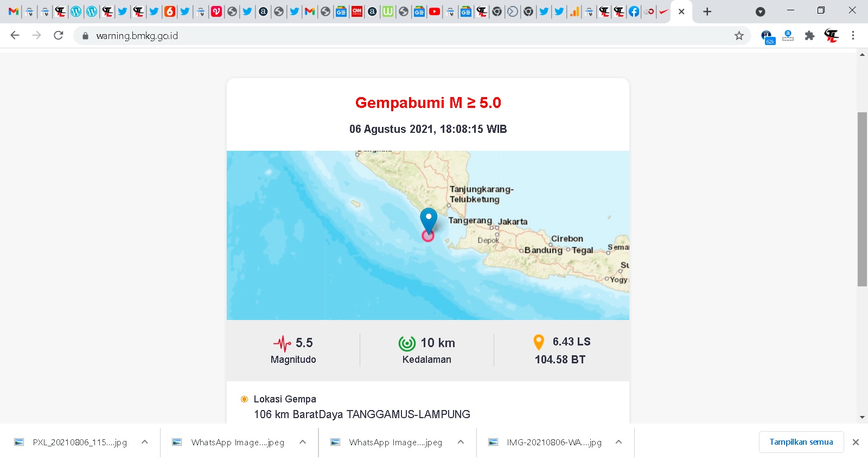868x461 pixels.
Task: Open the profile avatar beside the Chrome menu
Action: (831, 36)
